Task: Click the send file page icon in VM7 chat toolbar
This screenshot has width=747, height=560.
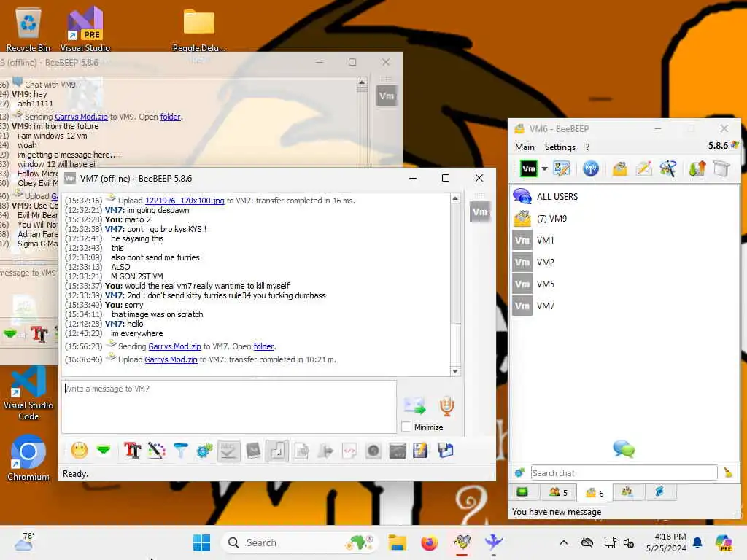Action: pyautogui.click(x=301, y=450)
